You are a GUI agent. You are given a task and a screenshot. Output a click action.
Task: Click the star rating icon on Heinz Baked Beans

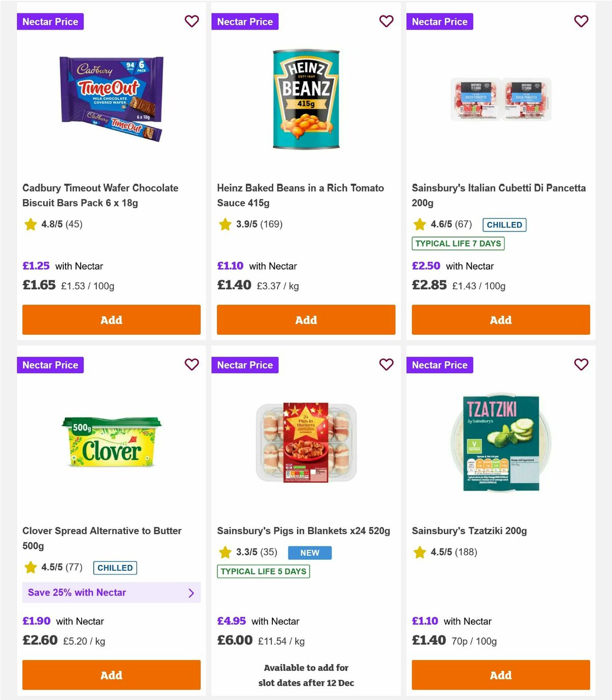[x=225, y=223]
